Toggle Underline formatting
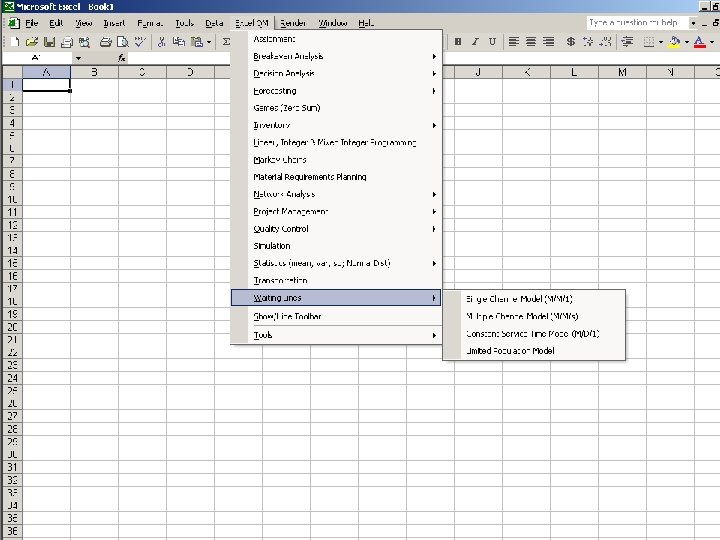Viewport: 720px width, 540px height. [492, 42]
